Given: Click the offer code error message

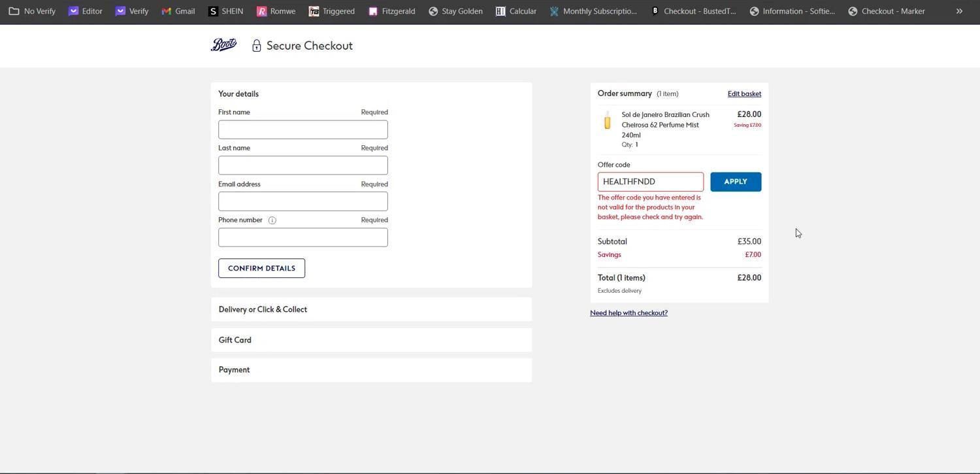Looking at the screenshot, I should pyautogui.click(x=650, y=207).
